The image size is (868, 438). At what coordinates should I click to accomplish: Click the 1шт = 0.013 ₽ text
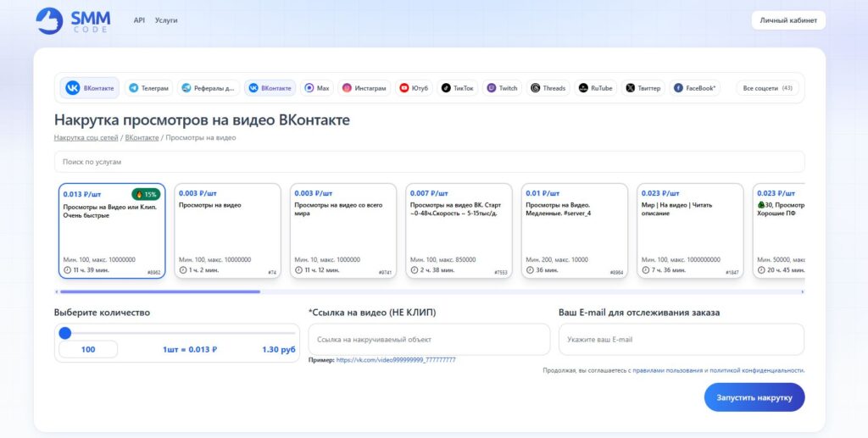click(190, 350)
